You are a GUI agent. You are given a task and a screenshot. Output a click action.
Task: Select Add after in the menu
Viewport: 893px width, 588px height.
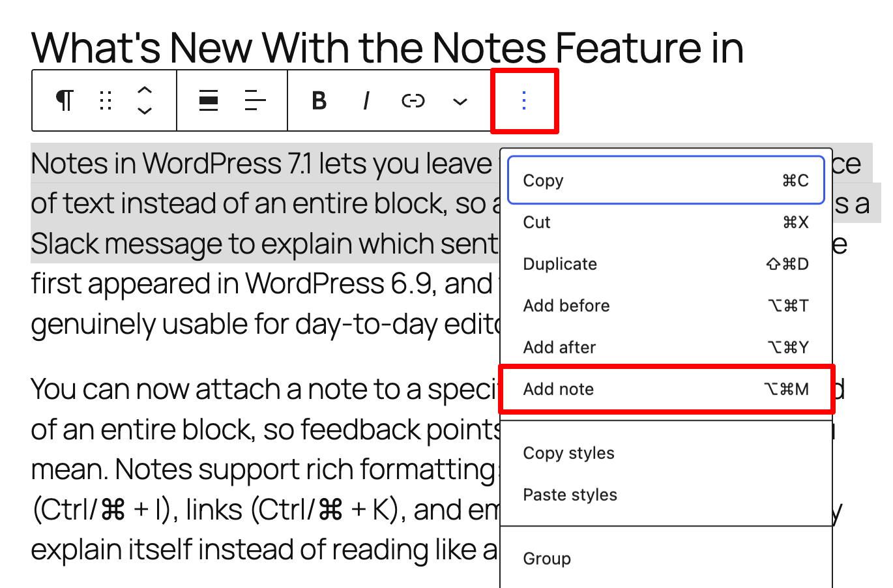pos(666,347)
